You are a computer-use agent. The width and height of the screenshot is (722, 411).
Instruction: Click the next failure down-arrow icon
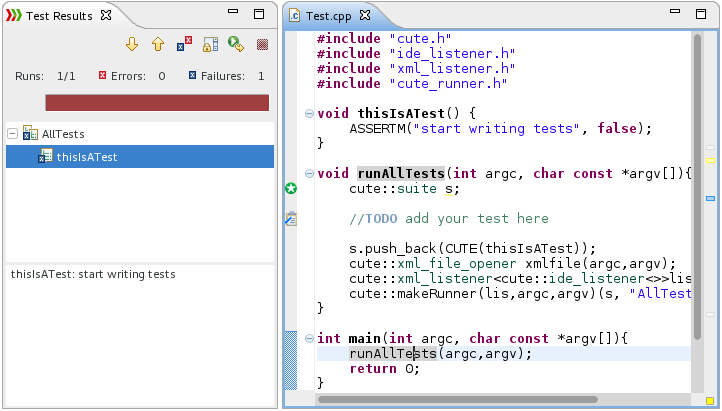[x=132, y=44]
